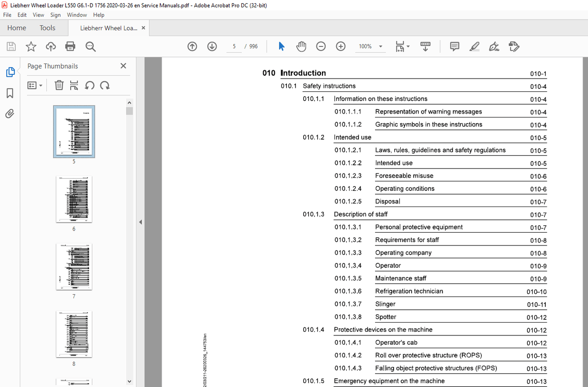Zoom in with the plus button

pos(340,46)
